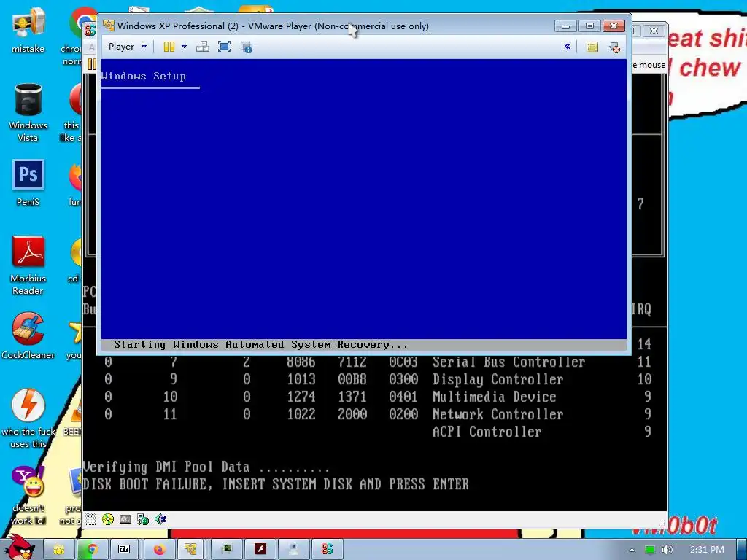This screenshot has height=560, width=747.
Task: Open Chrome from the taskbar
Action: pyautogui.click(x=91, y=550)
